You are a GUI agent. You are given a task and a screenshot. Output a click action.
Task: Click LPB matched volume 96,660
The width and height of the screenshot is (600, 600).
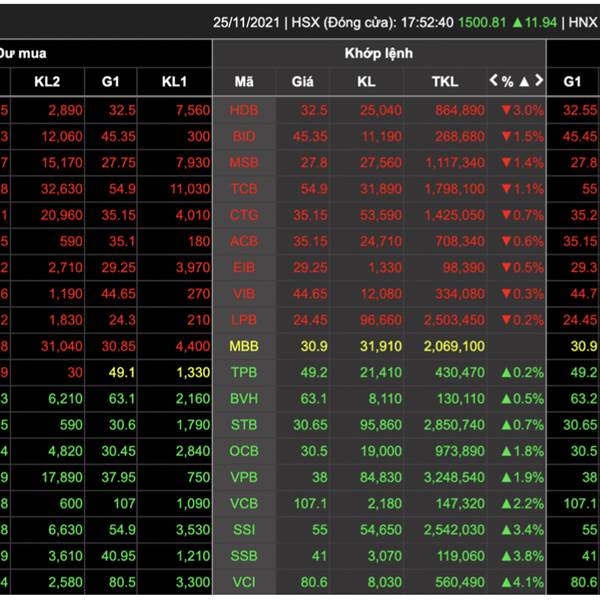click(x=381, y=320)
